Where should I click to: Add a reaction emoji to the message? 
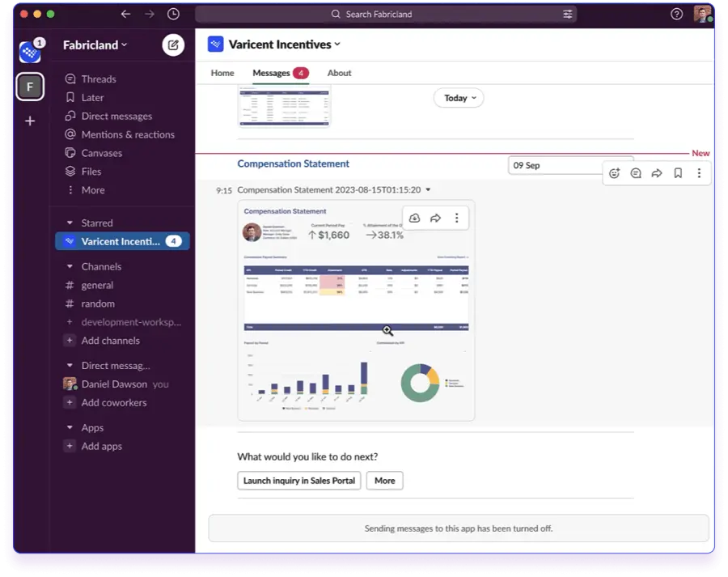[x=614, y=173]
